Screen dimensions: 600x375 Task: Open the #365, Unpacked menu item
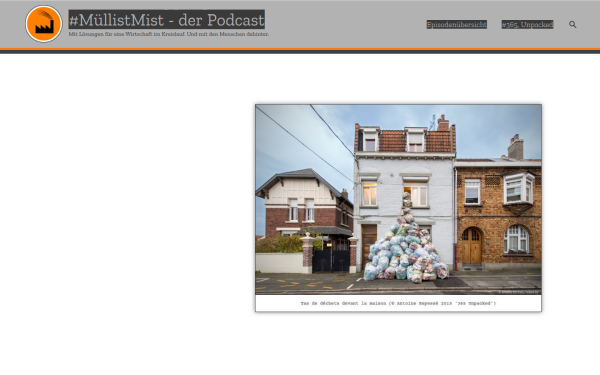pos(527,24)
